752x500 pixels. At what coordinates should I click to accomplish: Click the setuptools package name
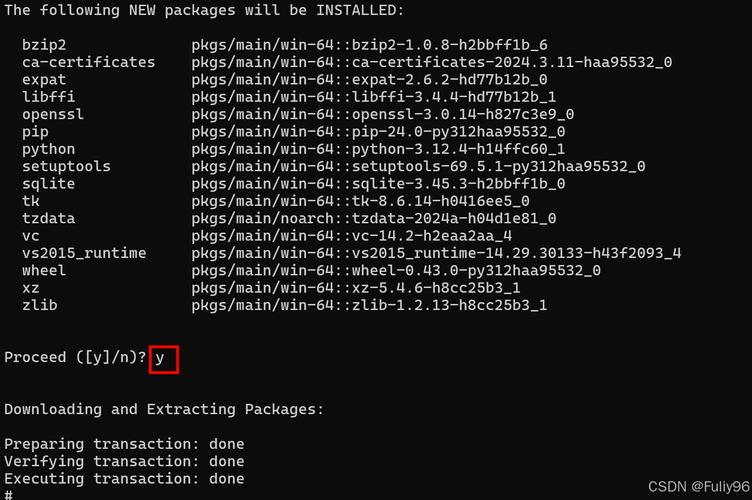pos(66,166)
